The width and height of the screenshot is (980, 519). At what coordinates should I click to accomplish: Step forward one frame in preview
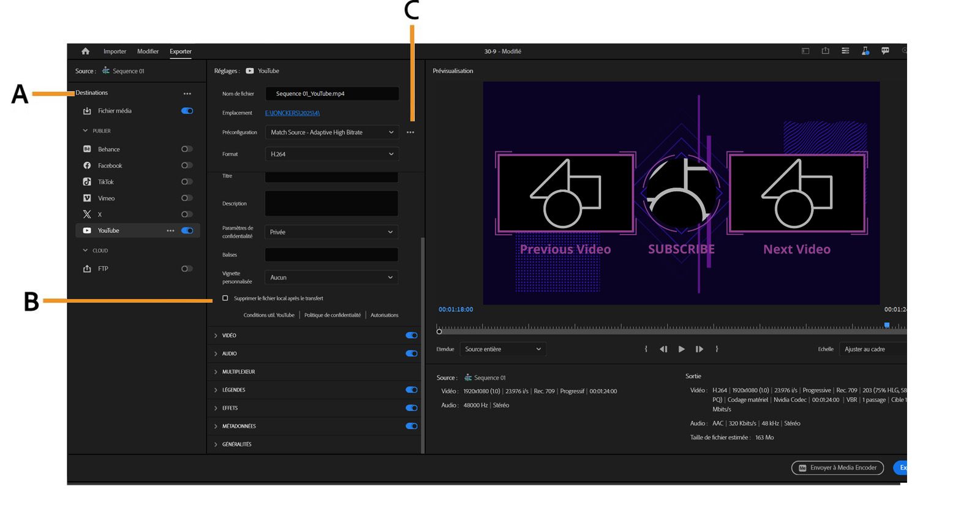699,349
